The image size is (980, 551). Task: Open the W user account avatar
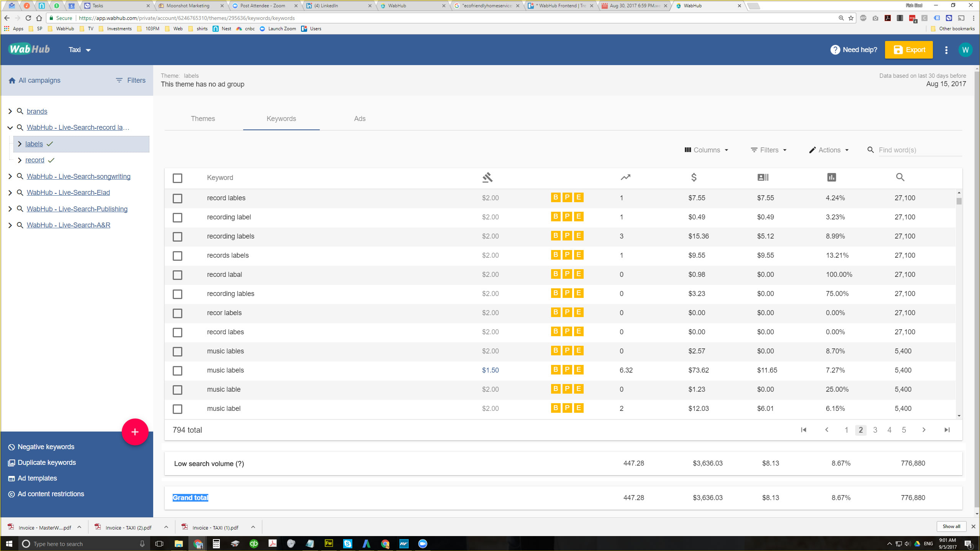click(x=965, y=50)
